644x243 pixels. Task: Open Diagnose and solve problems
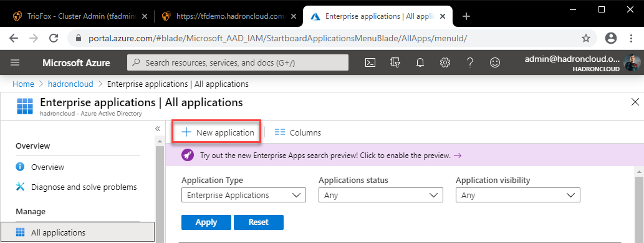[x=84, y=187]
